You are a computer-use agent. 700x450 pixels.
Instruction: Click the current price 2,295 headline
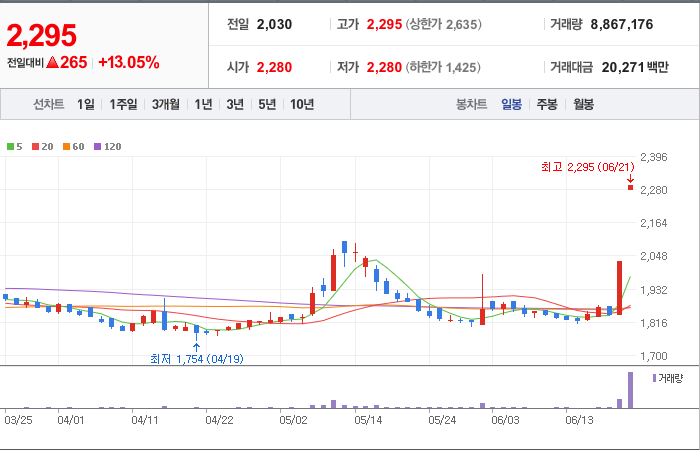pyautogui.click(x=42, y=36)
